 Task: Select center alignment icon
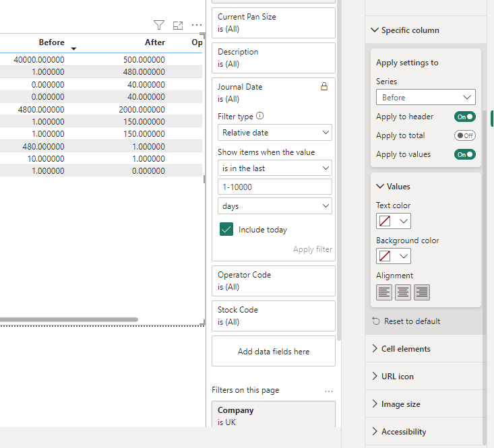(403, 292)
